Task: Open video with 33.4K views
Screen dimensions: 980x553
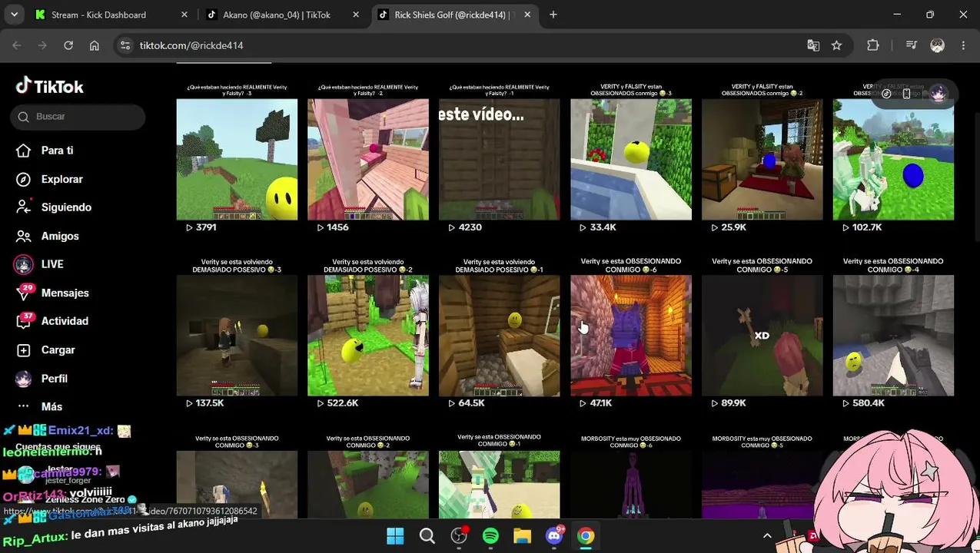Action: click(631, 159)
